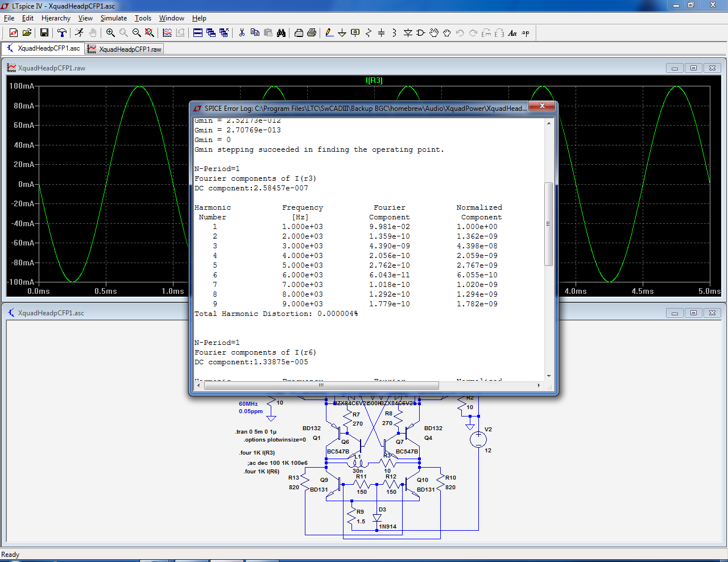This screenshot has height=562, width=728.
Task: Open the Hierarchy menu
Action: [56, 18]
